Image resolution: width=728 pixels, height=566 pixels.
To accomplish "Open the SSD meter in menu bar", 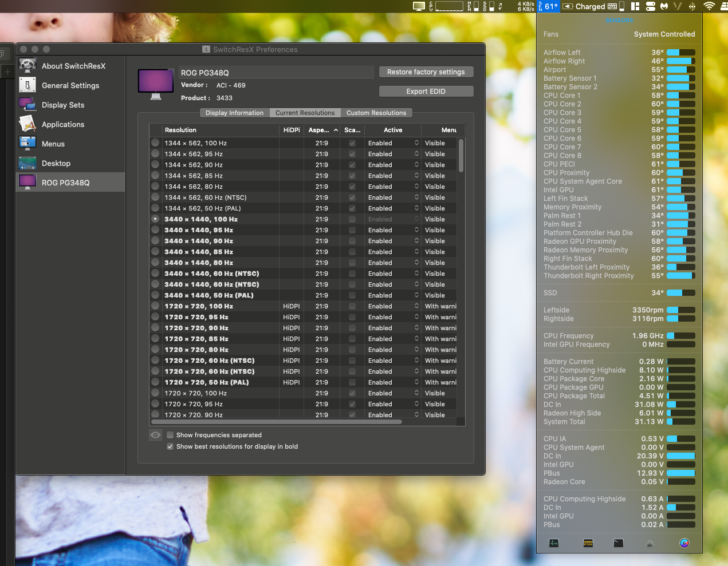I will 489,6.
